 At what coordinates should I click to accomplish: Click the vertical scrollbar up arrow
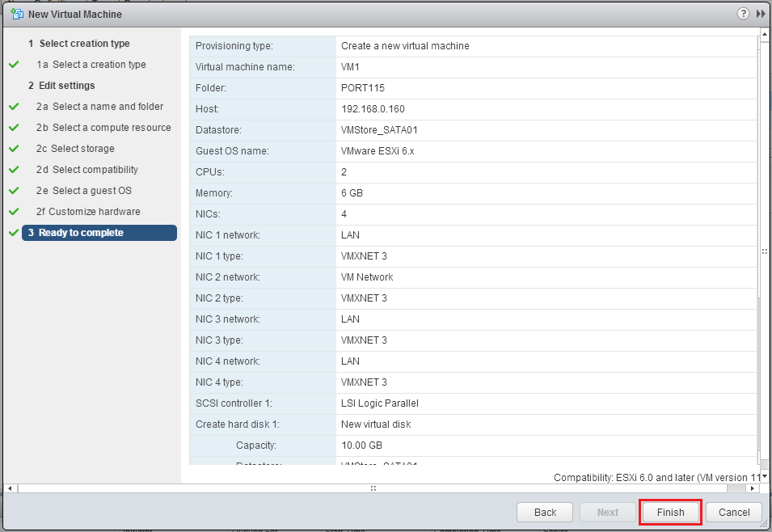point(765,34)
